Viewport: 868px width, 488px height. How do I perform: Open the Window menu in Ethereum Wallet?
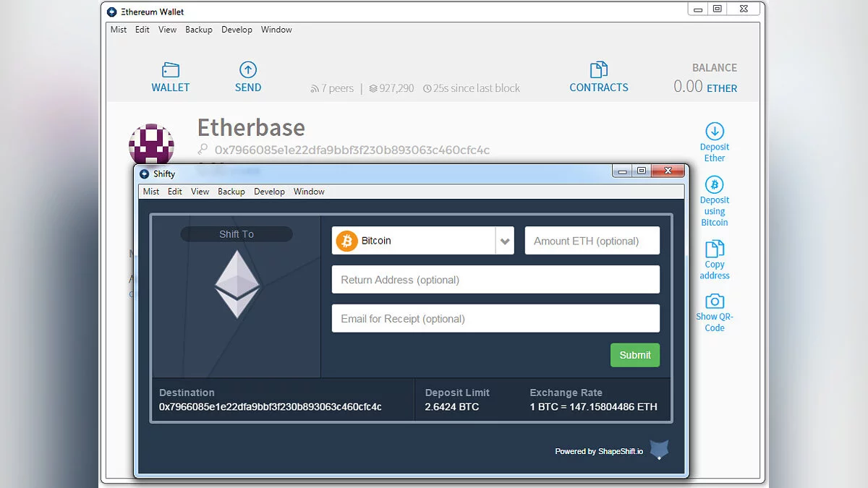pyautogui.click(x=276, y=30)
